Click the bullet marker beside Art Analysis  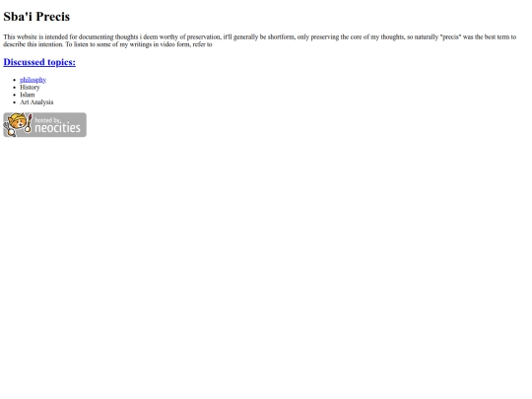(x=15, y=102)
